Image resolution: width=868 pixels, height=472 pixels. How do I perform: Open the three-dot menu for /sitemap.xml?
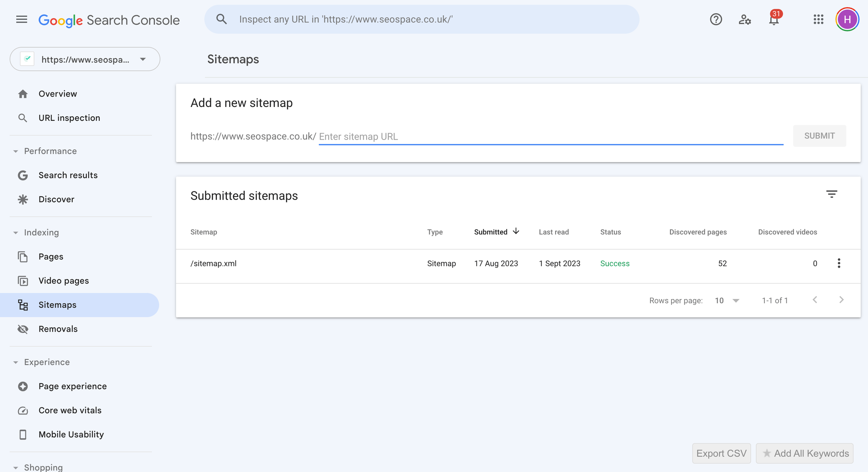[839, 263]
